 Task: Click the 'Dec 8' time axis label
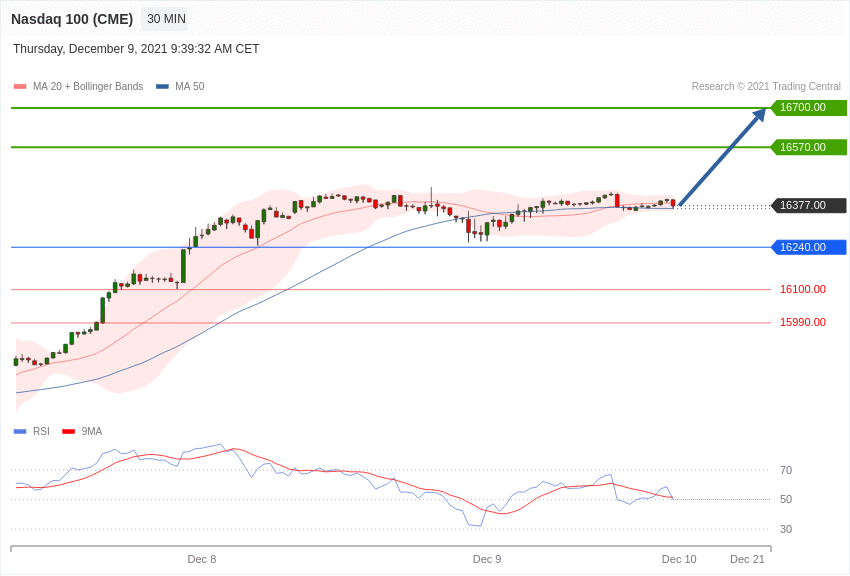pyautogui.click(x=202, y=559)
